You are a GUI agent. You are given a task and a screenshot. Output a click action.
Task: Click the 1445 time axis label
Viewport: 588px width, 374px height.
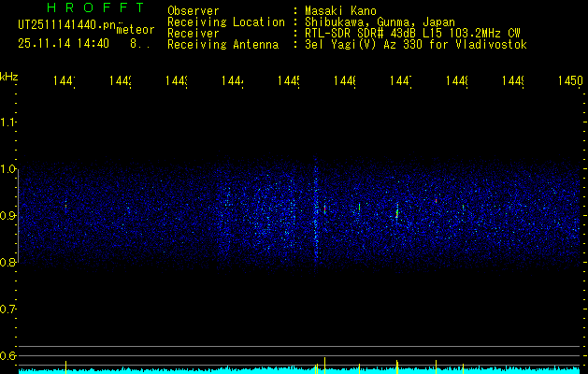(x=288, y=81)
